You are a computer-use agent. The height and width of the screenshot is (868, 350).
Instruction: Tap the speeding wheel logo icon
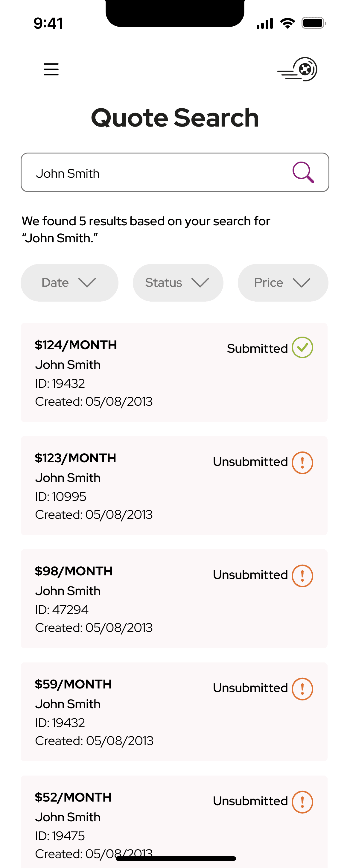coord(298,69)
